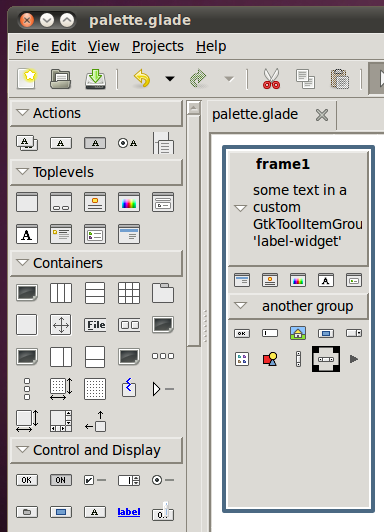384x532 pixels.
Task: Open the Edit menu
Action: pos(63,46)
